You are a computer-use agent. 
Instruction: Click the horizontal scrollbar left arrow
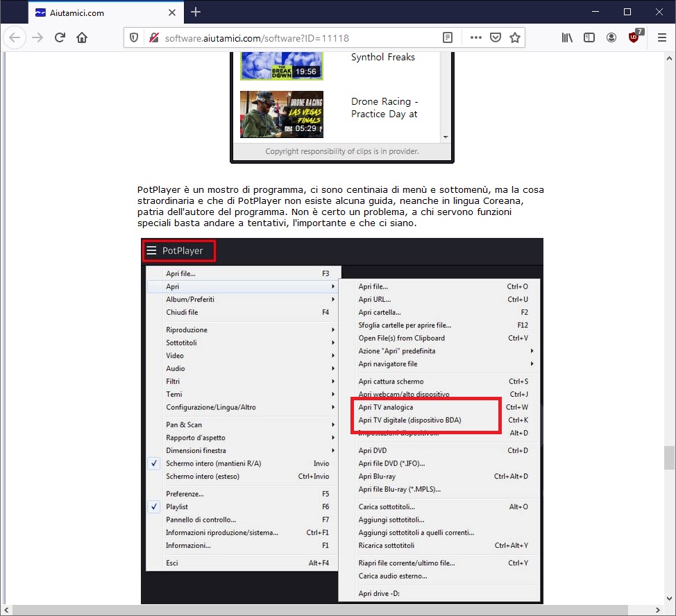click(6, 610)
